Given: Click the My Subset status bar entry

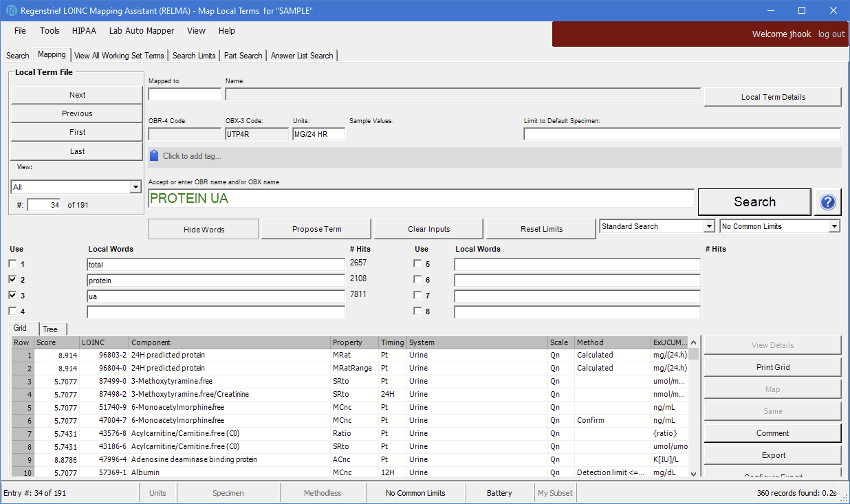Looking at the screenshot, I should (555, 493).
